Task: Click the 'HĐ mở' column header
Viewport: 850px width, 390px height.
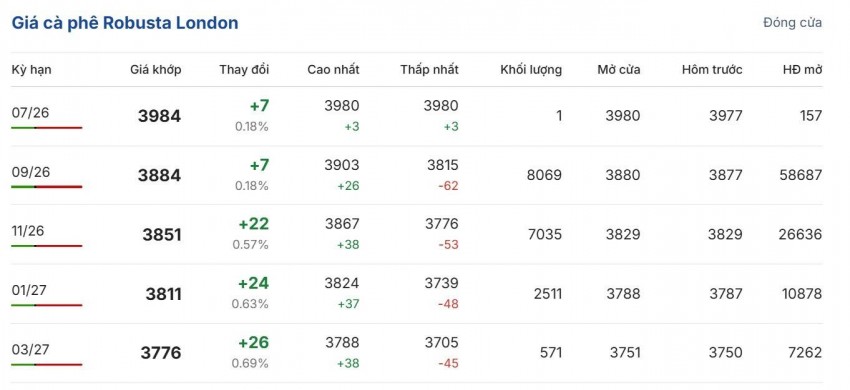Action: (802, 70)
